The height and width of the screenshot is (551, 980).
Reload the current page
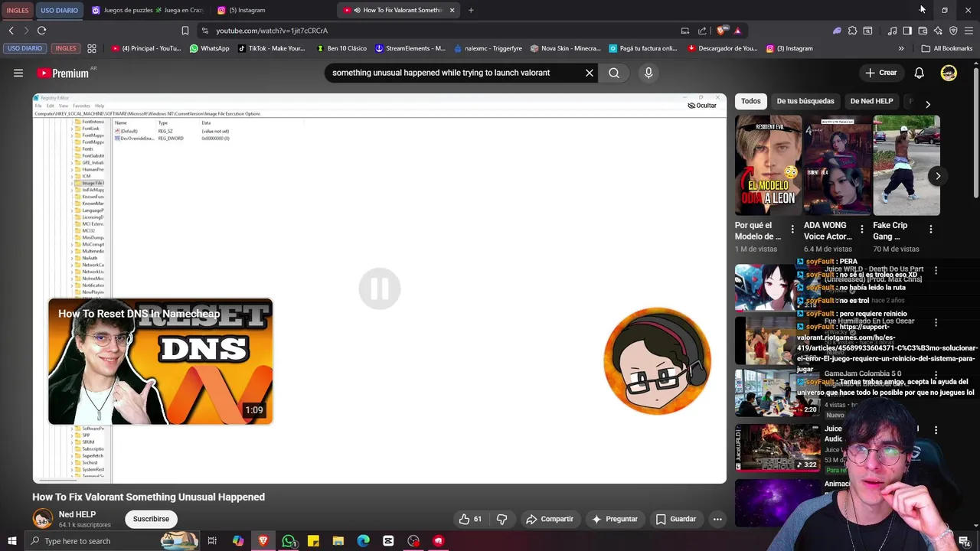(x=41, y=31)
